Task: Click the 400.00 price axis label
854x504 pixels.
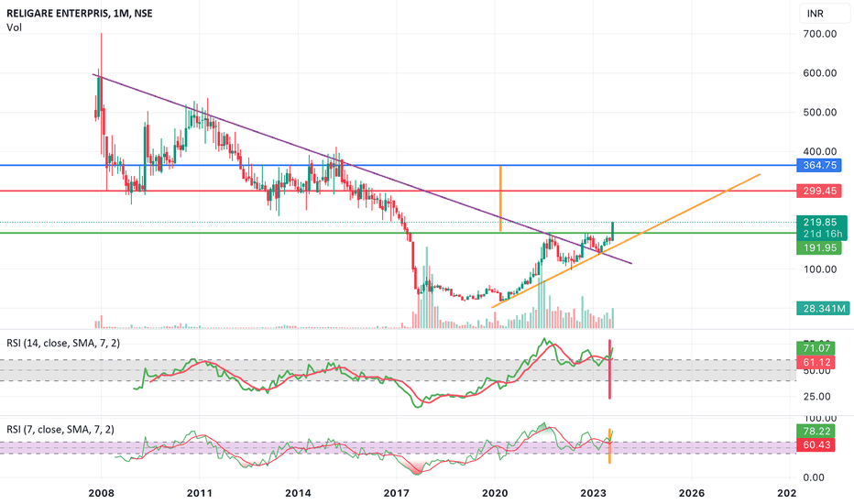Action: tap(820, 151)
